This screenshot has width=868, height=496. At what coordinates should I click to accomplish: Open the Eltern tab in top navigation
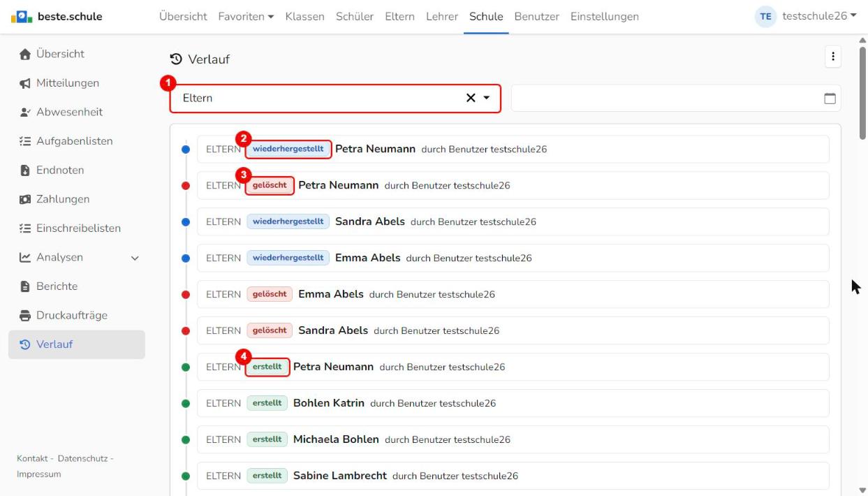click(399, 16)
